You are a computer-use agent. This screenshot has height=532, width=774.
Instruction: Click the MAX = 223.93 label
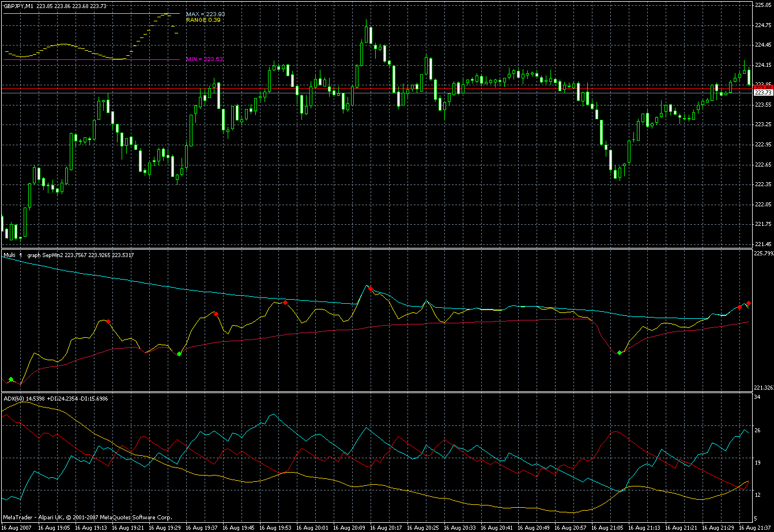pyautogui.click(x=205, y=13)
